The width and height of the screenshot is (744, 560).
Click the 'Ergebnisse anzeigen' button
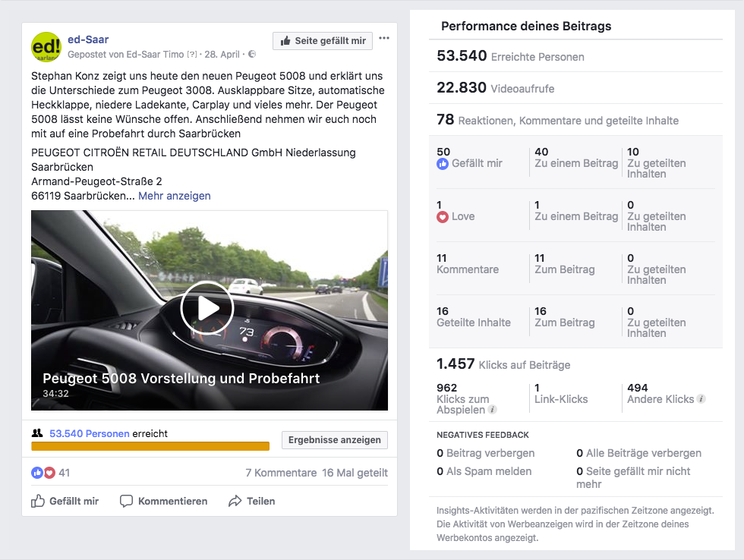pos(335,440)
